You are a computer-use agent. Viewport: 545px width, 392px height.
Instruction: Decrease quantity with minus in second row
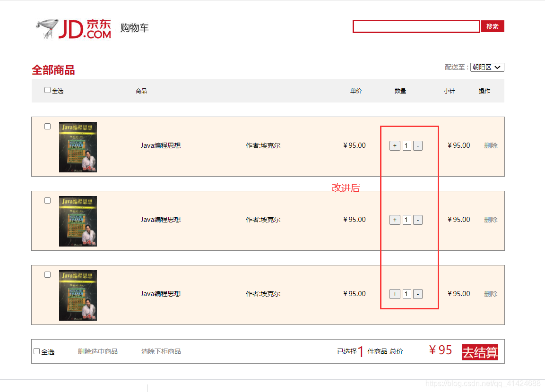(418, 220)
